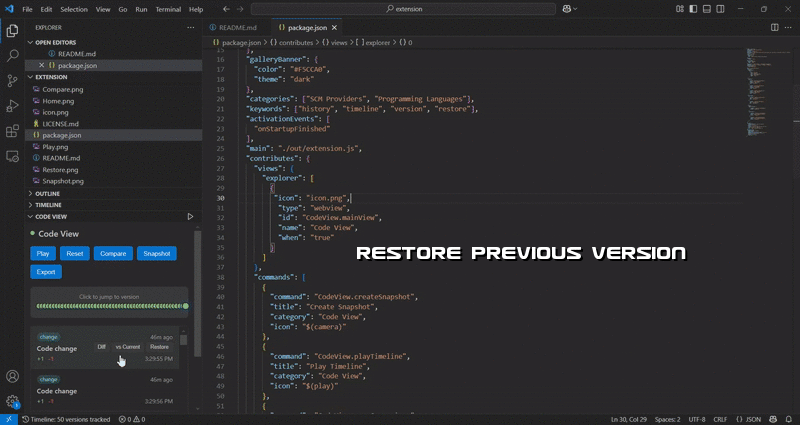This screenshot has height=425, width=800.
Task: Open the Edit menu
Action: coord(46,9)
